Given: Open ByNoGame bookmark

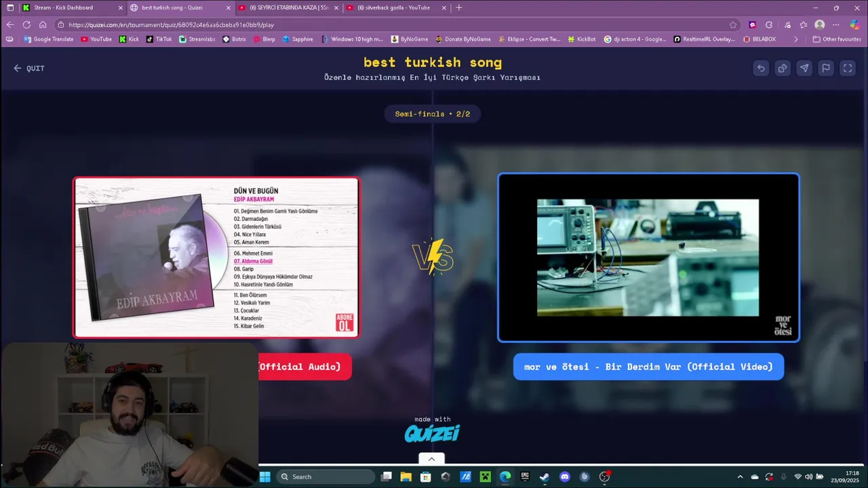Looking at the screenshot, I should click(x=410, y=39).
